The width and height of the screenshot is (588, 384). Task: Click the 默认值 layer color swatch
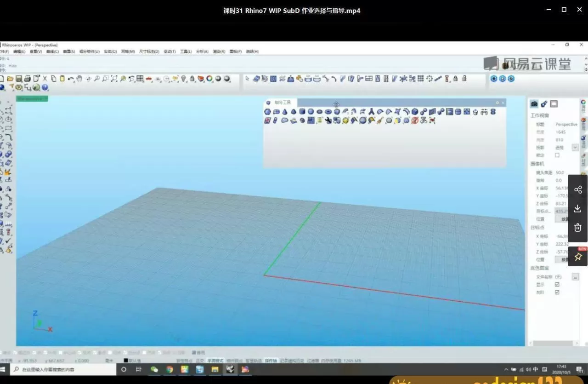click(x=126, y=361)
